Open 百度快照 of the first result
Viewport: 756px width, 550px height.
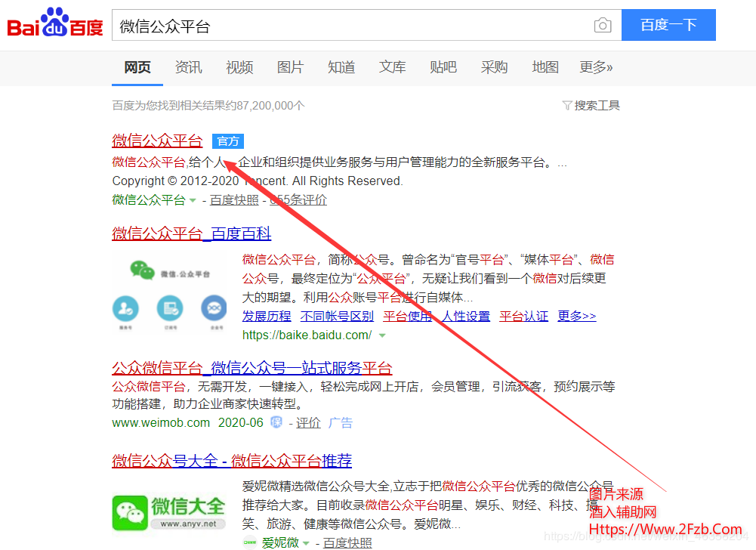coord(234,199)
